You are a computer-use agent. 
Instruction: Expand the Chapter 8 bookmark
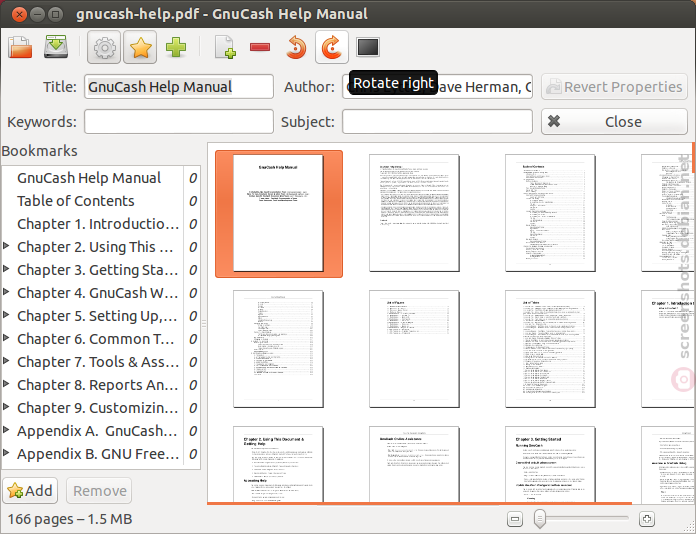tap(6, 384)
